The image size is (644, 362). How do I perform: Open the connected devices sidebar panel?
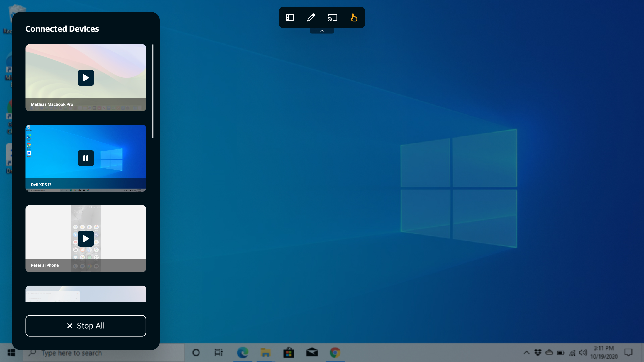click(x=289, y=17)
